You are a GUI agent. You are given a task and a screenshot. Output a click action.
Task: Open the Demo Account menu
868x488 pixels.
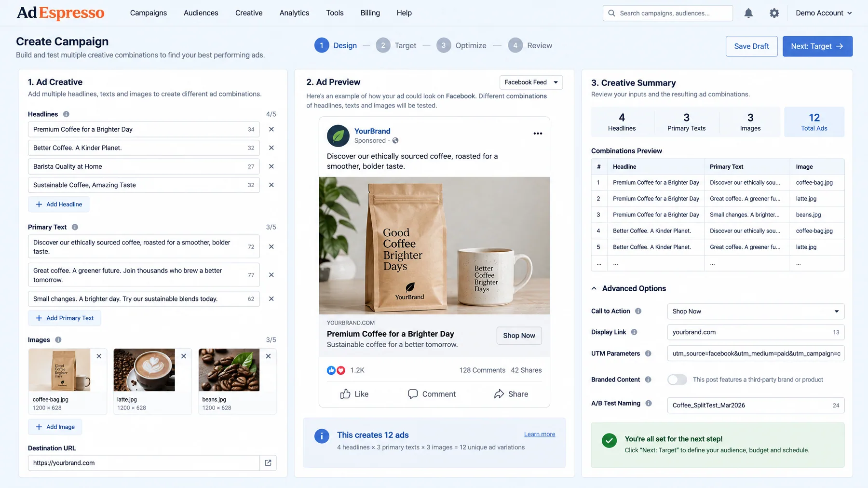tap(824, 13)
